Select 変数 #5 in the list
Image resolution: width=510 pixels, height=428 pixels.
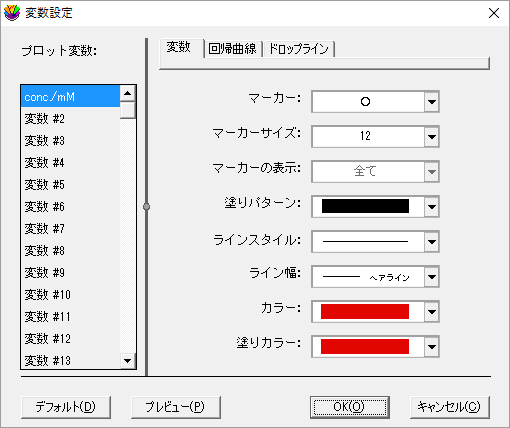coord(70,185)
